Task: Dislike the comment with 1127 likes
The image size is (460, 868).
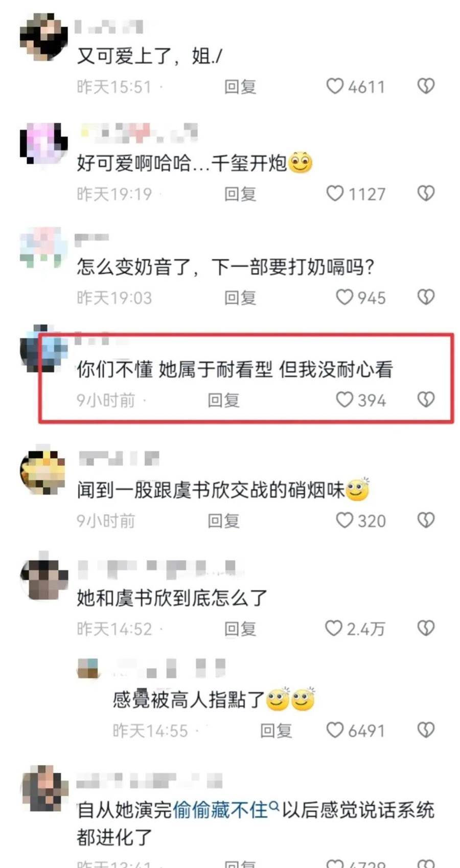Action: (426, 193)
